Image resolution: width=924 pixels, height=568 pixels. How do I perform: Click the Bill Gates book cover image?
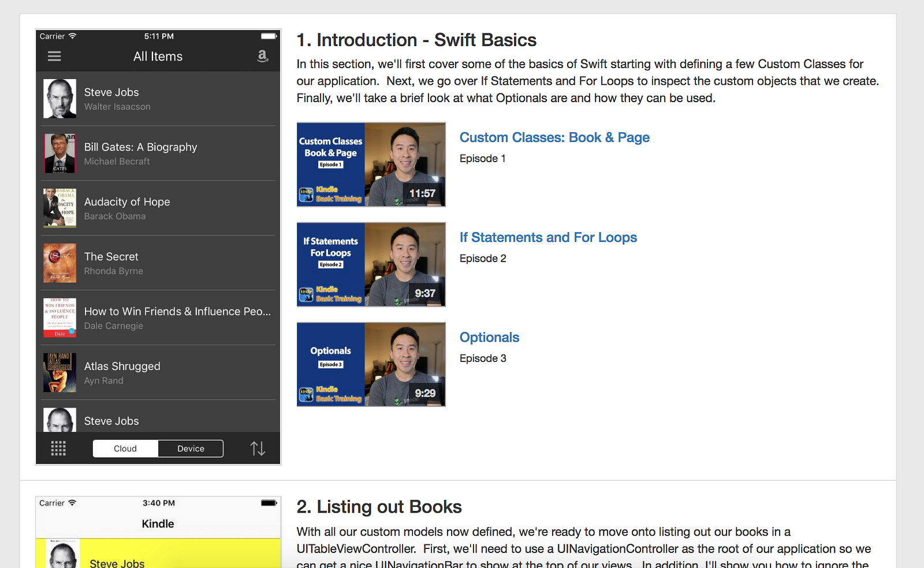pos(59,154)
